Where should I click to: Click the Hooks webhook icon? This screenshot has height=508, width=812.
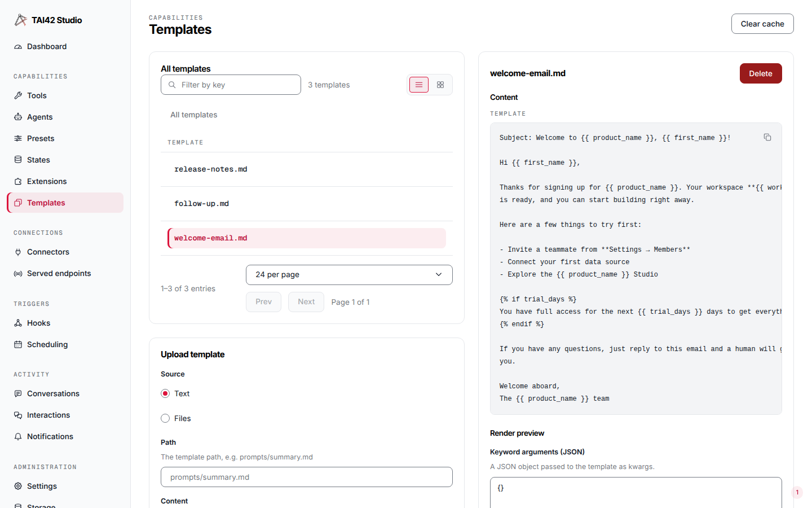[18, 323]
